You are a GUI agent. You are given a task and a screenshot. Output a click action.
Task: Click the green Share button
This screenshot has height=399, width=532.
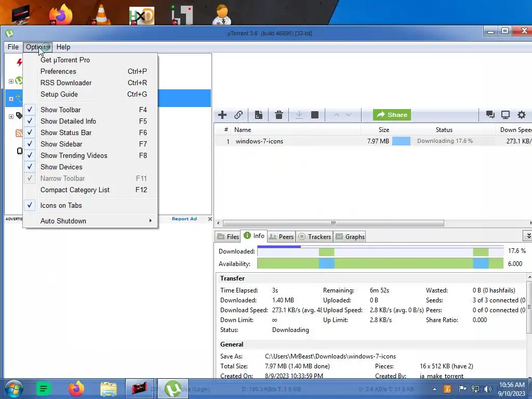pyautogui.click(x=392, y=115)
